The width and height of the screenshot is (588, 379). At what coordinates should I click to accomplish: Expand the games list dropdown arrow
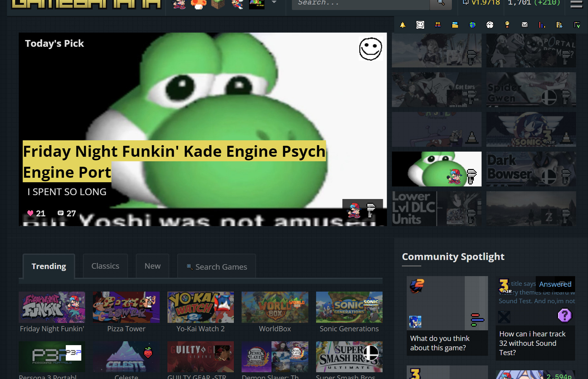click(x=274, y=3)
